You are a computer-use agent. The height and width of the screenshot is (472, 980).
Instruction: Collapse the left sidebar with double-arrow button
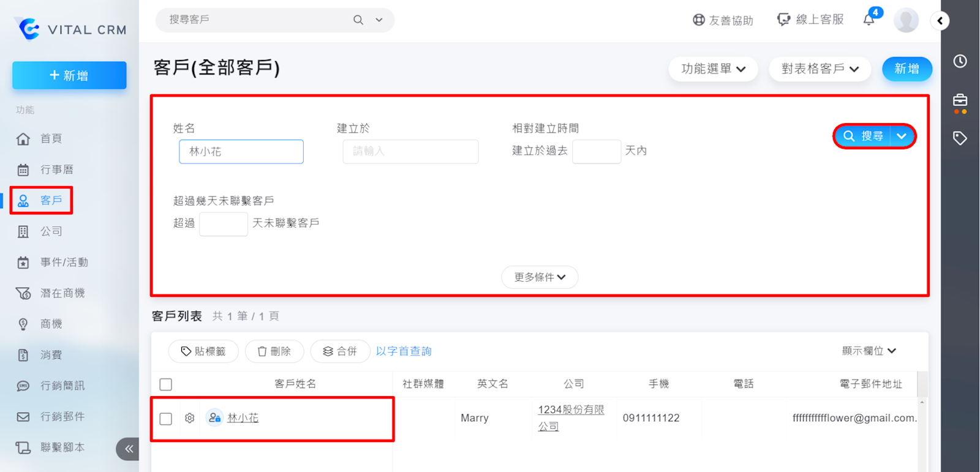coord(128,449)
